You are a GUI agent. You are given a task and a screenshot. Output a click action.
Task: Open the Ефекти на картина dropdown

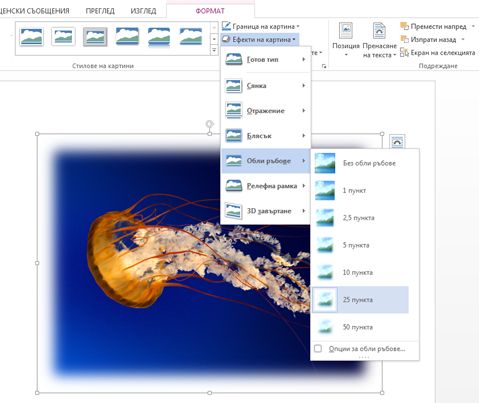point(259,39)
